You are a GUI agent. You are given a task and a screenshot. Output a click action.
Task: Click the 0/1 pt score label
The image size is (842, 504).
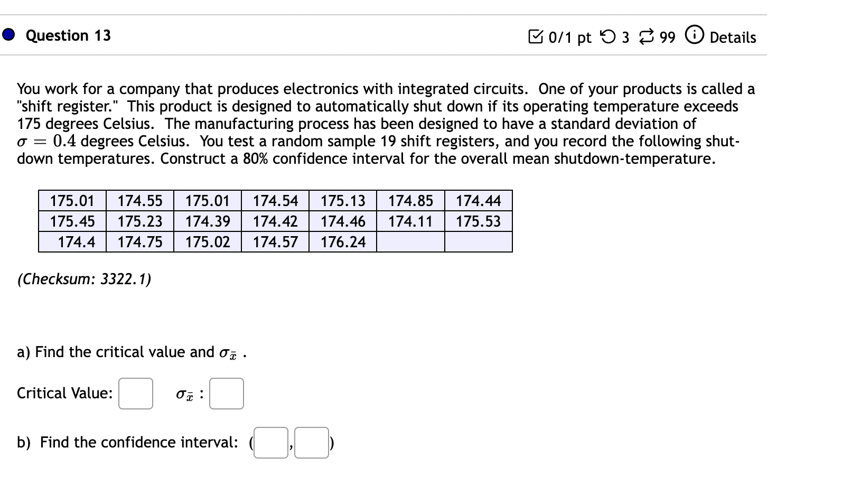click(x=569, y=37)
